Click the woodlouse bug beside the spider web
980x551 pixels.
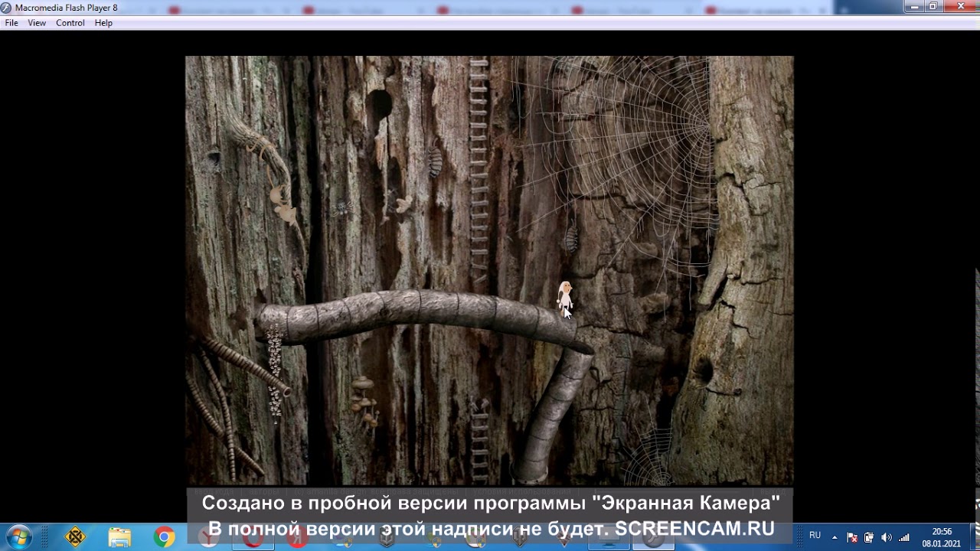[571, 239]
